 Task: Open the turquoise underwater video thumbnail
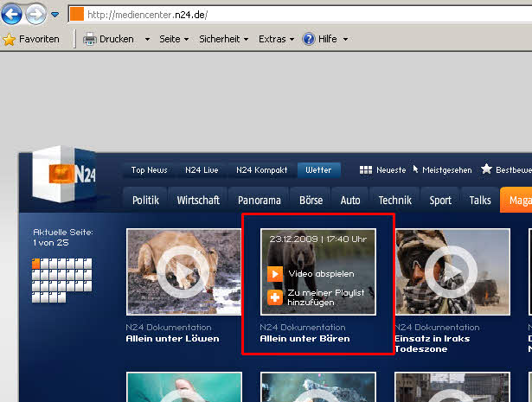pos(184,386)
